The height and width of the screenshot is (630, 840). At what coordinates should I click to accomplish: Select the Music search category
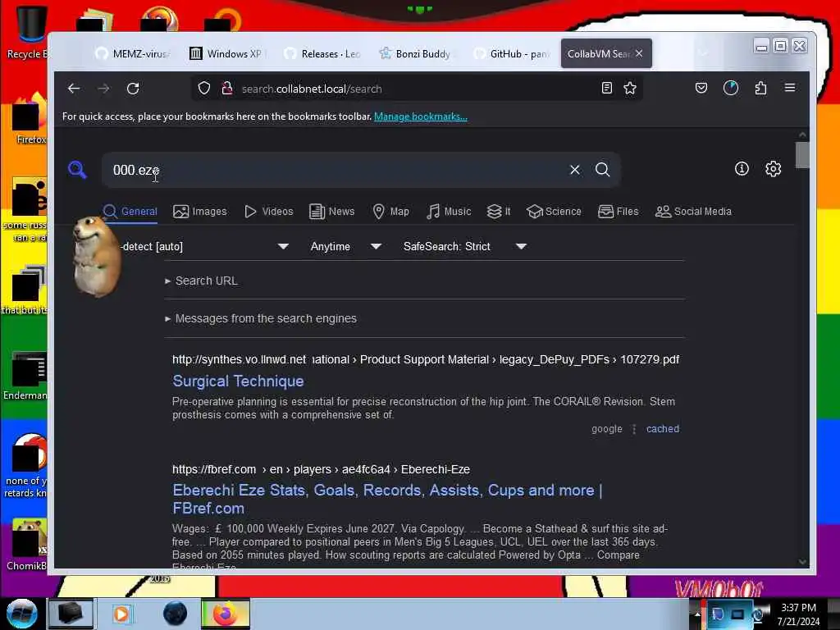pos(449,212)
